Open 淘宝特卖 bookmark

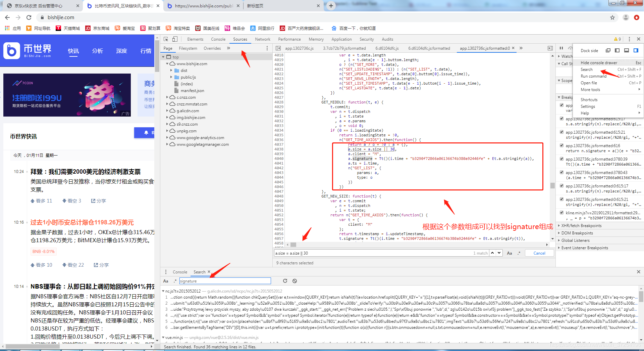click(x=178, y=28)
